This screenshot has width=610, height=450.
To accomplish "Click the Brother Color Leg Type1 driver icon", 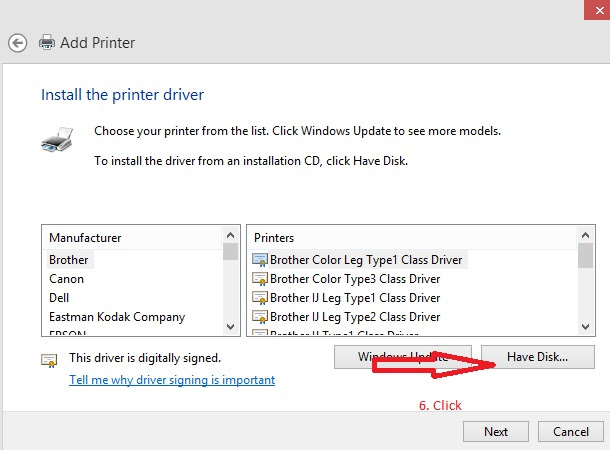I will 259,260.
